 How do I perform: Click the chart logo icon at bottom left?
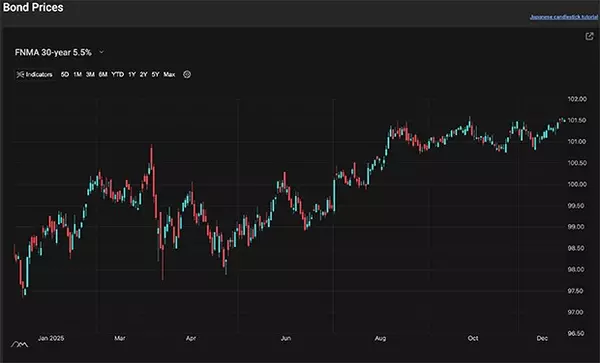tap(20, 345)
